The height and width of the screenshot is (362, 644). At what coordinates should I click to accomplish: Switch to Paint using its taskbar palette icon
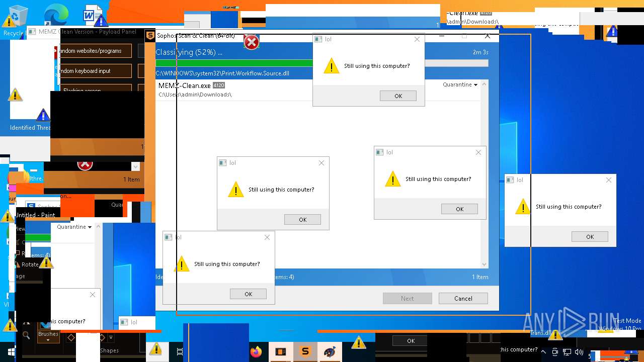[x=330, y=352]
